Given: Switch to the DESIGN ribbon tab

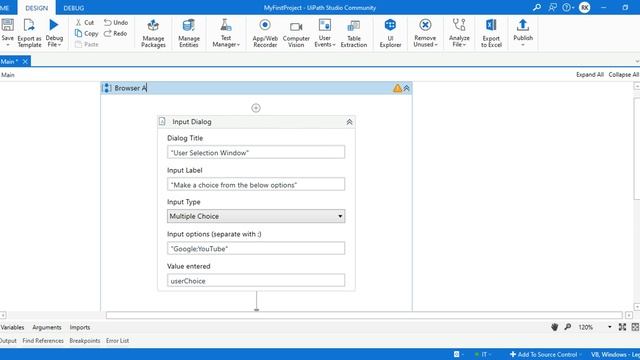Looking at the screenshot, I should 37,8.
